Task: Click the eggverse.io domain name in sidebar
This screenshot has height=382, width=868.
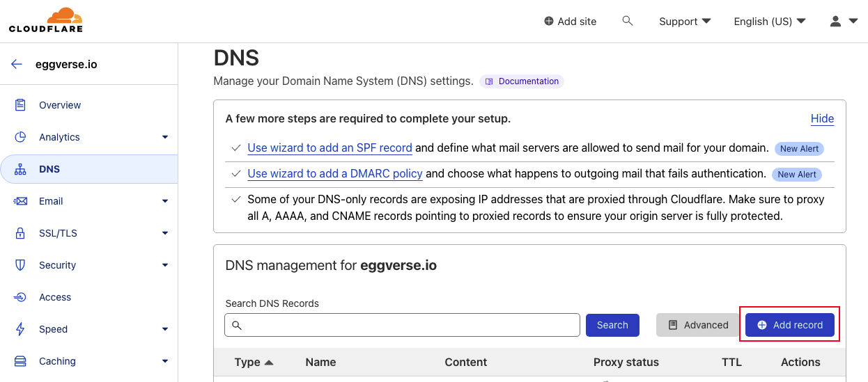Action: (x=66, y=64)
